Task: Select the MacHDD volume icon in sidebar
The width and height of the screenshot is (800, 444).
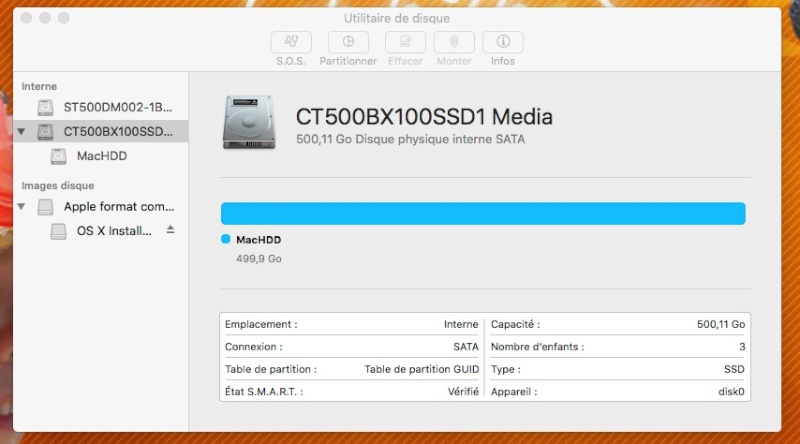Action: (x=58, y=156)
